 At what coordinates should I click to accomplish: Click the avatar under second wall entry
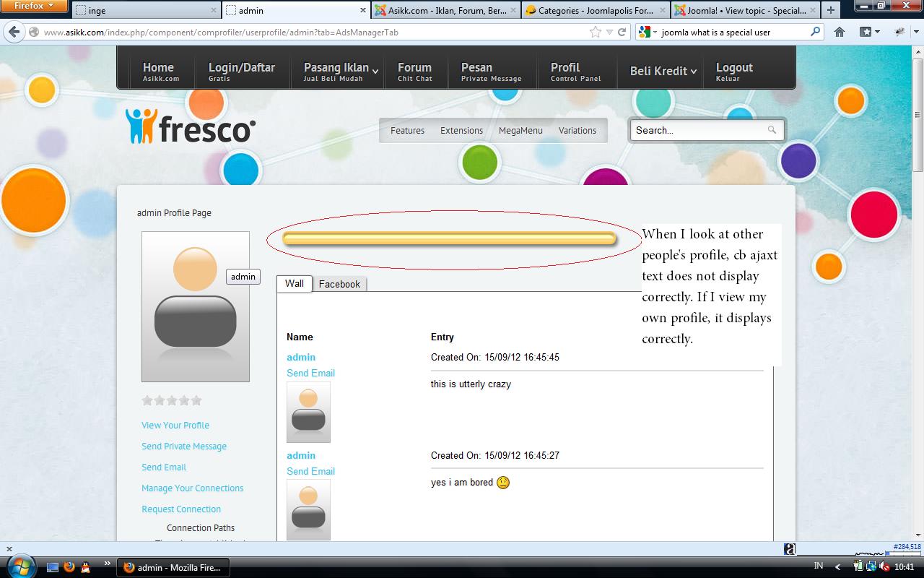(308, 510)
